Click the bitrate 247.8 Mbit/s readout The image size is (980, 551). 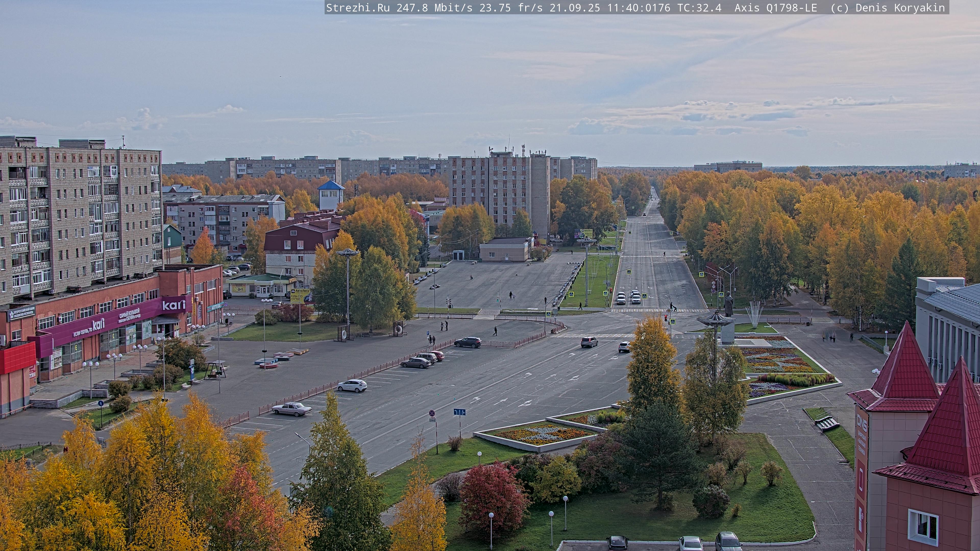(434, 8)
